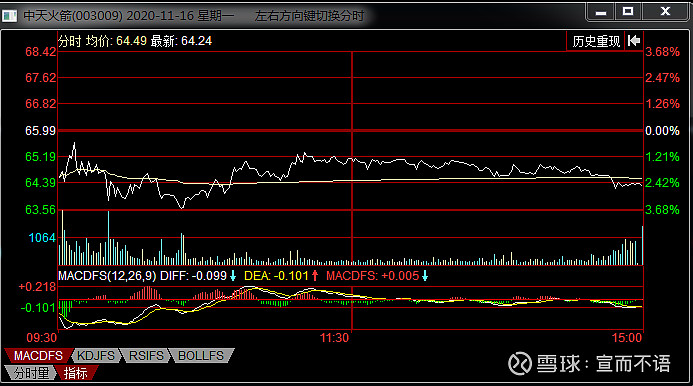Click the 63.56 bottom price label
The height and width of the screenshot is (386, 693).
point(41,210)
